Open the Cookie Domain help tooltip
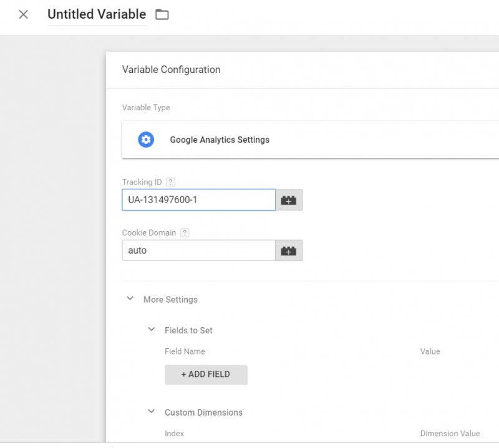The width and height of the screenshot is (499, 448). 185,233
